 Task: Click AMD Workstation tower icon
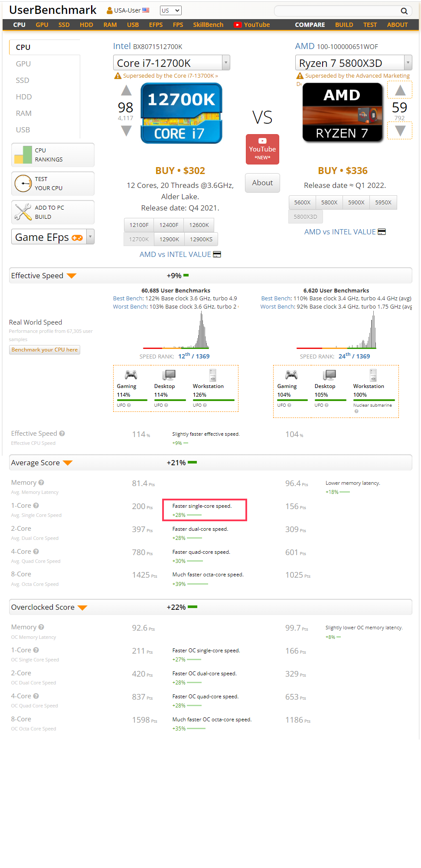373,375
